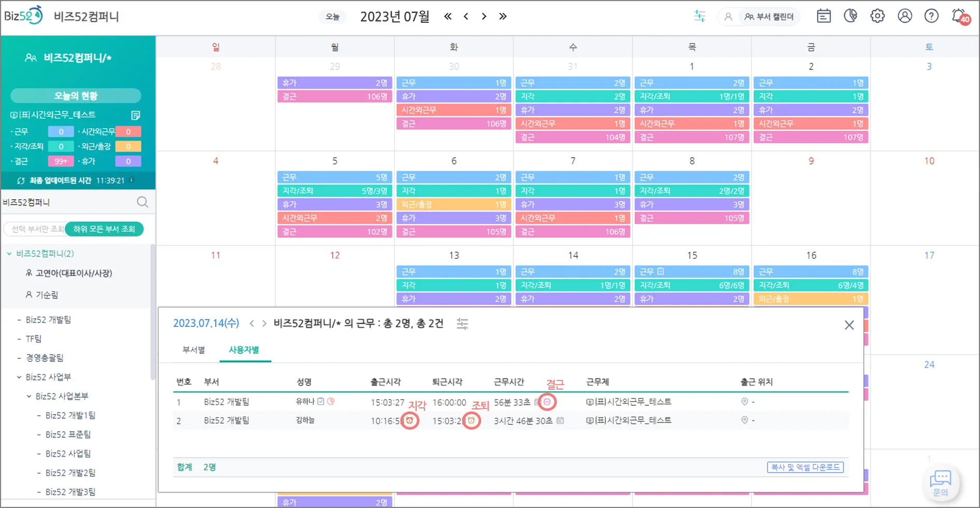Viewport: 980px width, 508px height.
Task: Click the search magnifier icon
Action: tap(143, 202)
